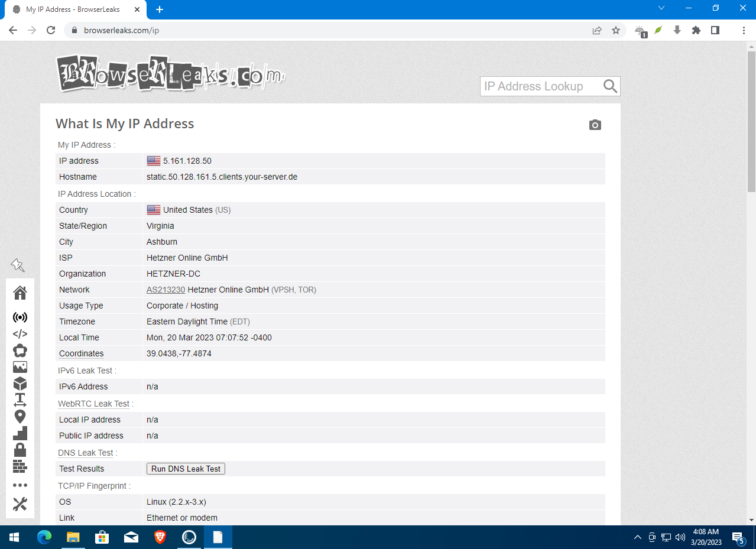This screenshot has height=549, width=756.
Task: Click the Linux (2.2.x-3.x) OS value
Action: (x=176, y=502)
